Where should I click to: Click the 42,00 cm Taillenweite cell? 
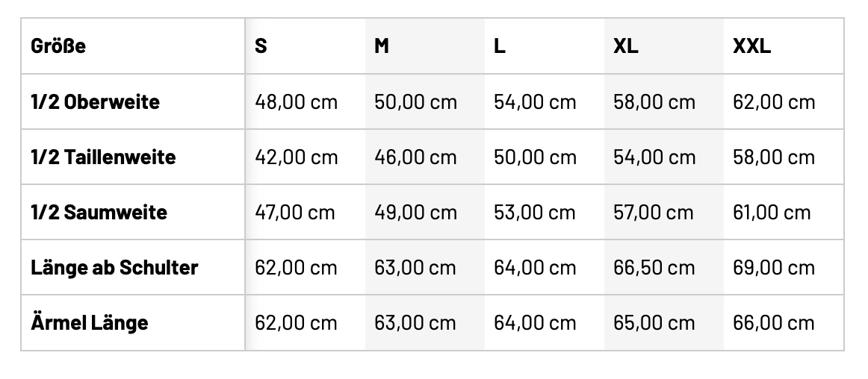pyautogui.click(x=296, y=157)
